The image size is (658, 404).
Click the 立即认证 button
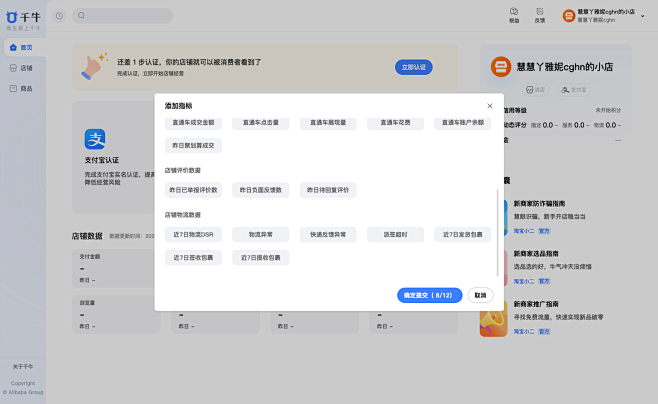pyautogui.click(x=413, y=67)
